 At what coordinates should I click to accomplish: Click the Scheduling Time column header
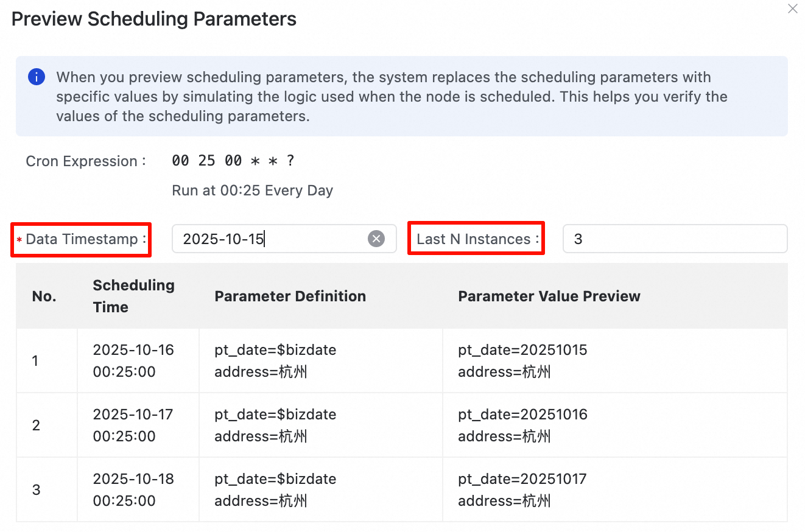133,296
